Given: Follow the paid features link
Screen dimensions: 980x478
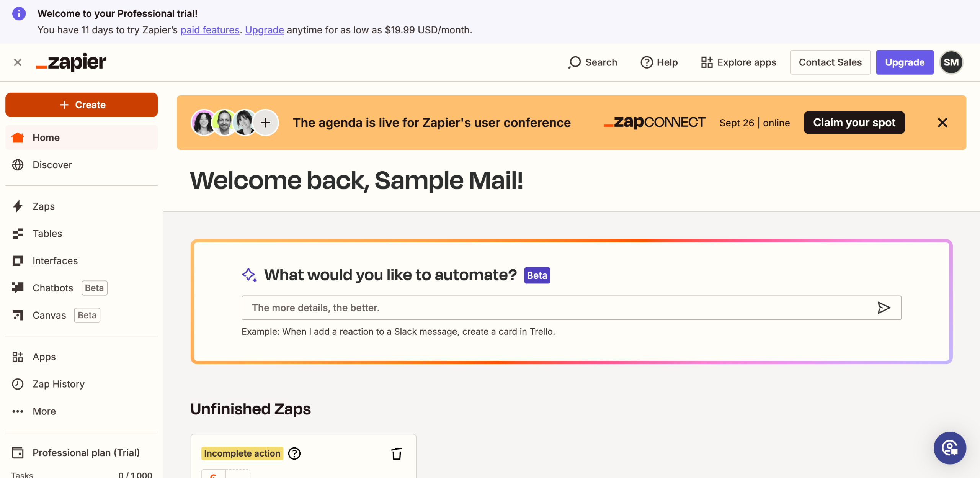Looking at the screenshot, I should [210, 30].
